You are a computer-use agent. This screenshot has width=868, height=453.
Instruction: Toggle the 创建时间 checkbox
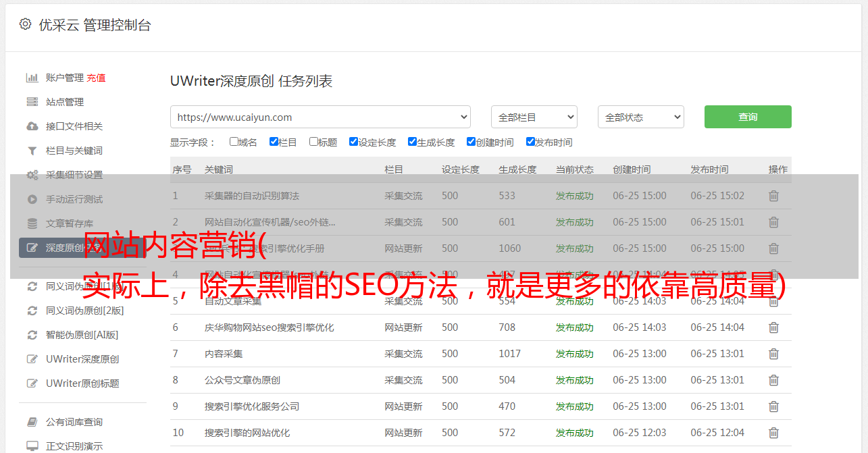[471, 142]
